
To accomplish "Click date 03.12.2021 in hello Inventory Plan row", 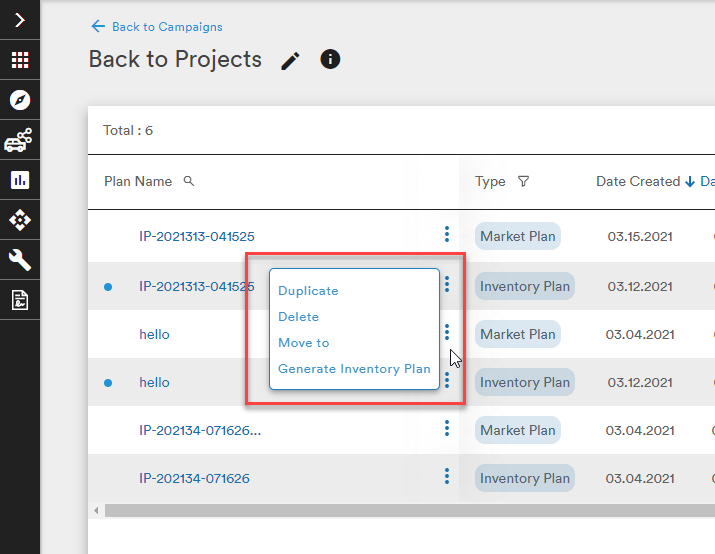I will coord(640,383).
